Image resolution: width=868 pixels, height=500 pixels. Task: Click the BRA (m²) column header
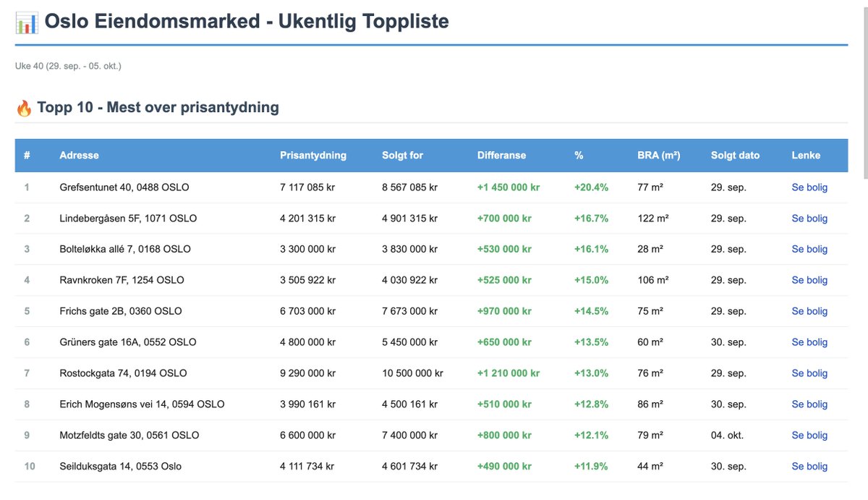pos(659,156)
